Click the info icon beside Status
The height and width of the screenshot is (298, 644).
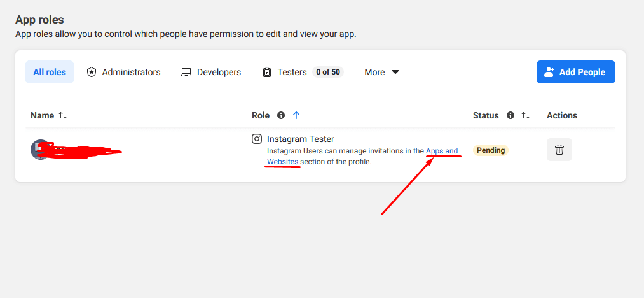(x=510, y=115)
